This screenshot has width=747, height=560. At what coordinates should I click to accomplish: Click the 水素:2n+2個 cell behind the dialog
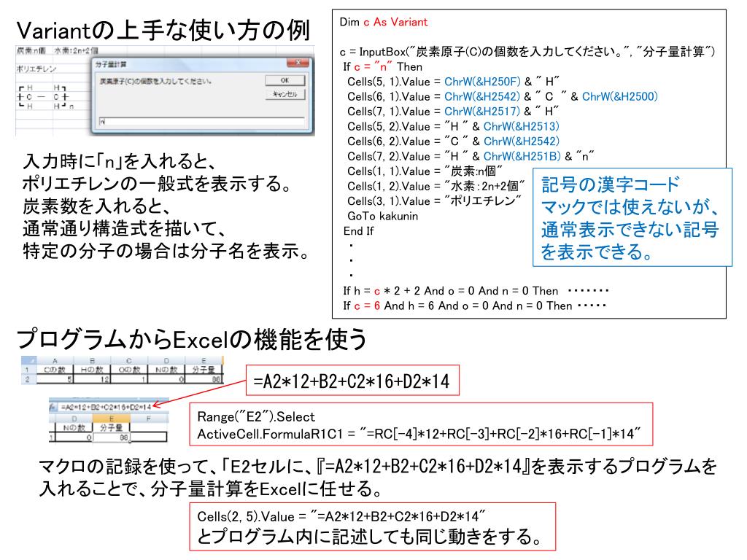76,50
